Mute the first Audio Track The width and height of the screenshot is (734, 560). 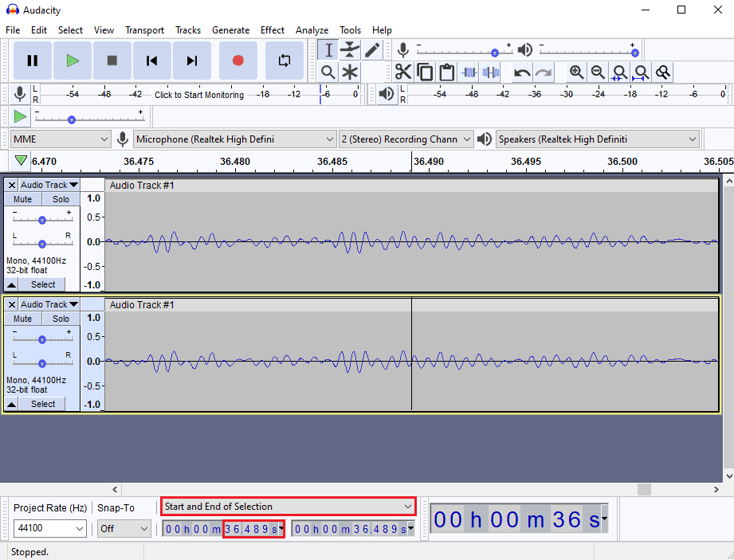(x=22, y=199)
